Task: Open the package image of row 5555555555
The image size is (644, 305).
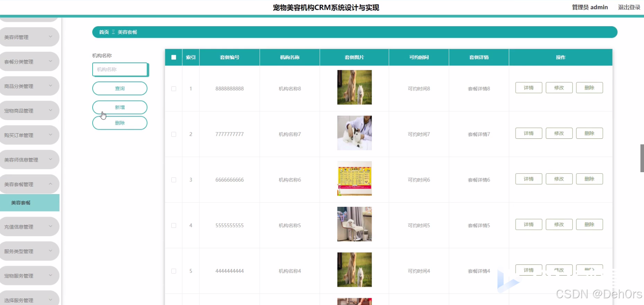Action: 354,224
